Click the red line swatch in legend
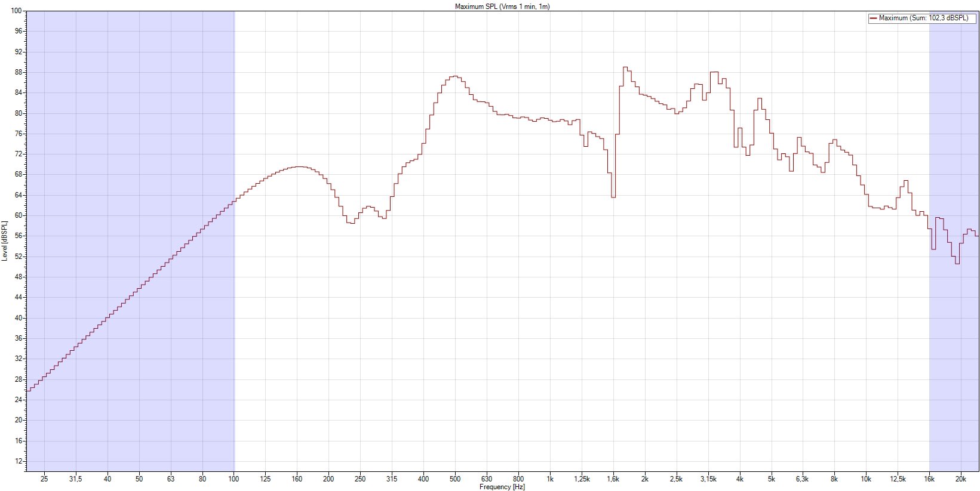 (x=873, y=18)
